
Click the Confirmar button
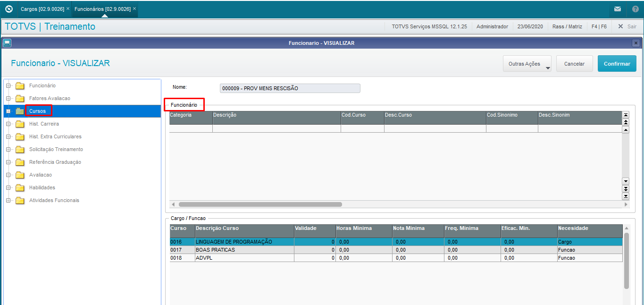click(617, 64)
